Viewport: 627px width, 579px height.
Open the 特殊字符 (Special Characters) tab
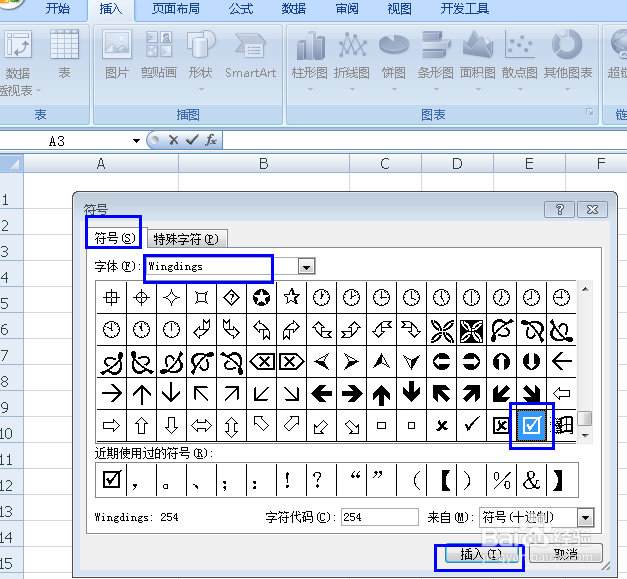click(x=188, y=239)
